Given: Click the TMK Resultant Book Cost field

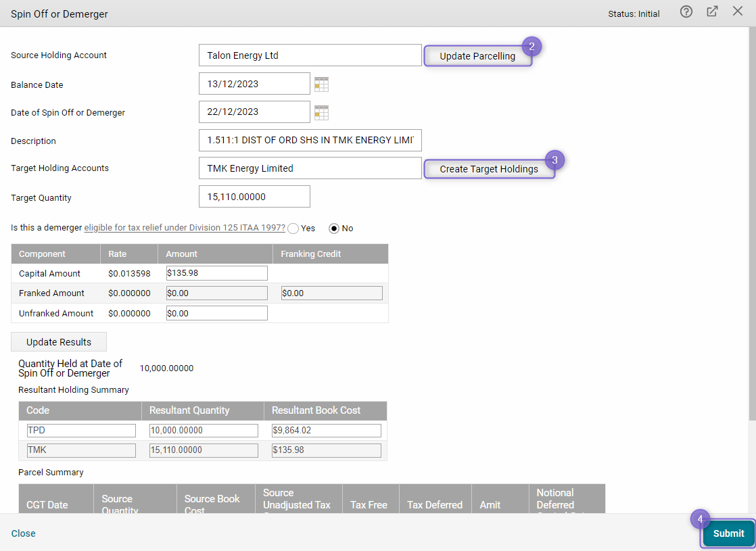Looking at the screenshot, I should (x=327, y=450).
